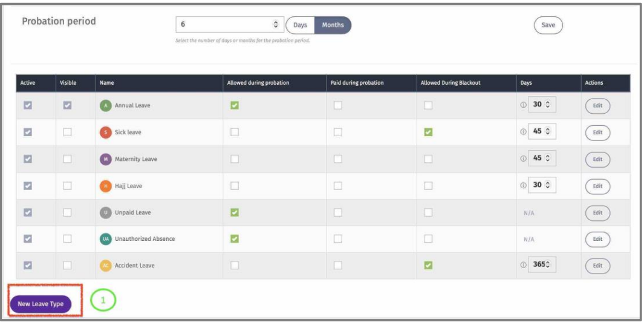
Task: Click the green Annual Leave avatar icon
Action: [106, 105]
